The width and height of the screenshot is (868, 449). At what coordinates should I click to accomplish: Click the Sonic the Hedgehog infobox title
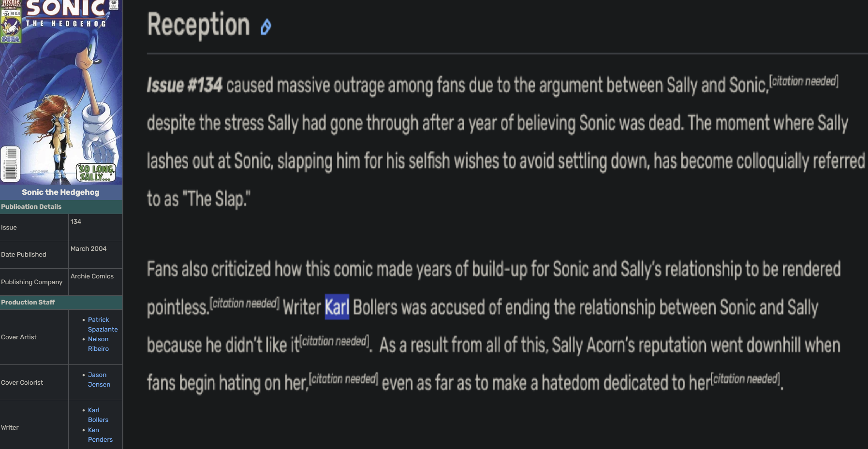tap(60, 192)
